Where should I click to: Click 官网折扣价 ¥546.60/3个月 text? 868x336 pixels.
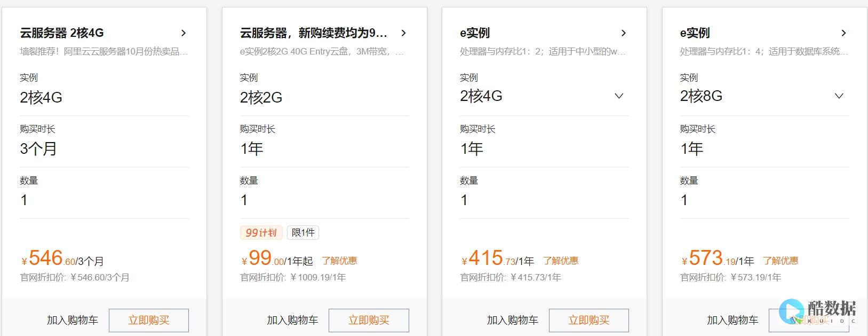[x=75, y=278]
